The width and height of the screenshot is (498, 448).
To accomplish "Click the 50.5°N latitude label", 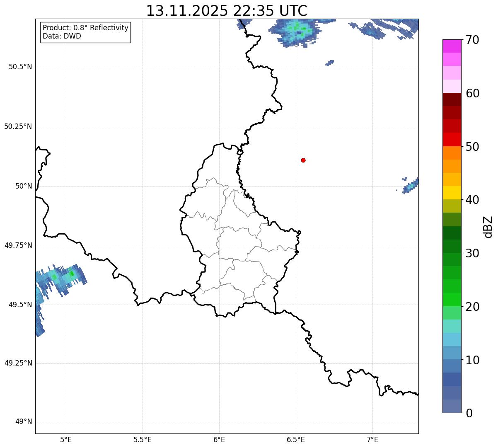I will 20,67.
